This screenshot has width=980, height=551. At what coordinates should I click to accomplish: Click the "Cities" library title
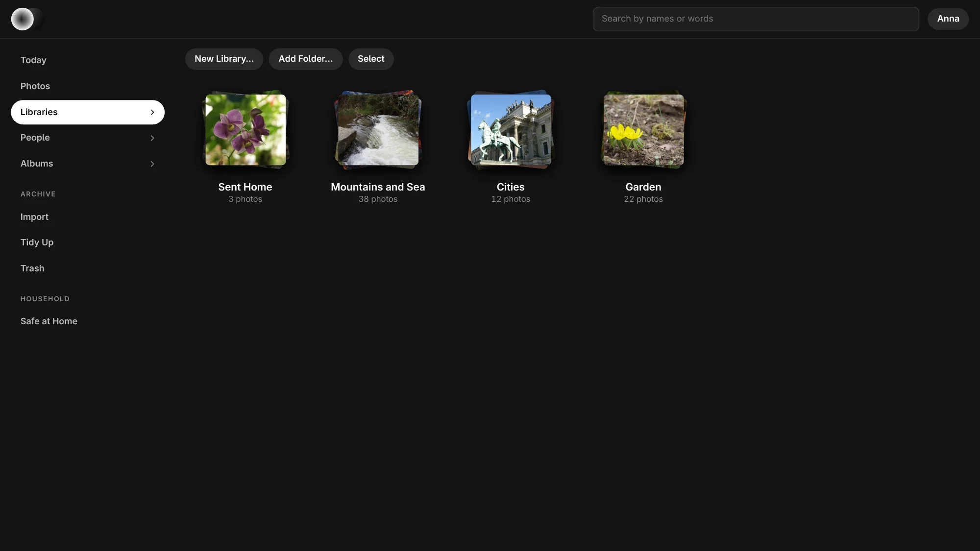click(x=511, y=187)
